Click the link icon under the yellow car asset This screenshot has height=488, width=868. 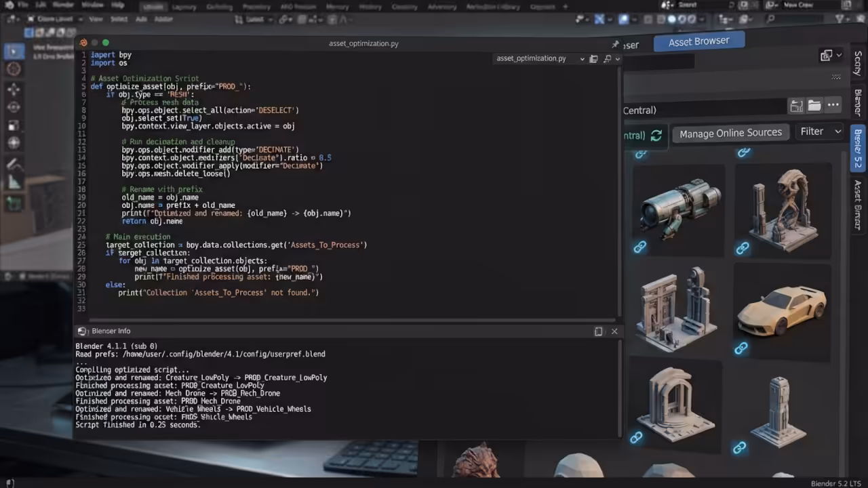[741, 348]
